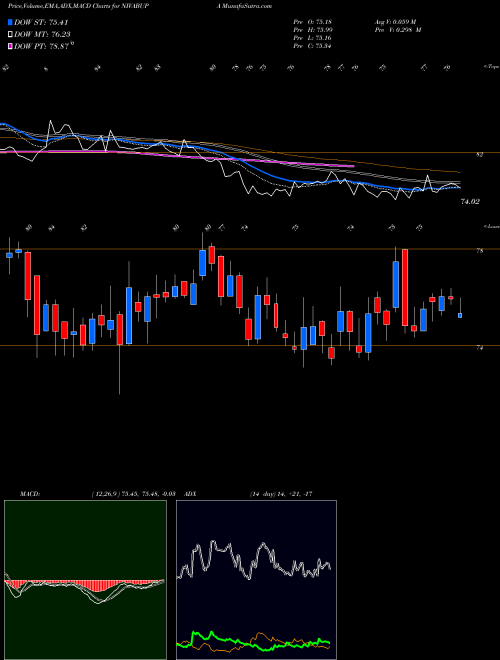Click the blue DOW ST legend swatch
The width and height of the screenshot is (500, 660).
pyautogui.click(x=10, y=22)
